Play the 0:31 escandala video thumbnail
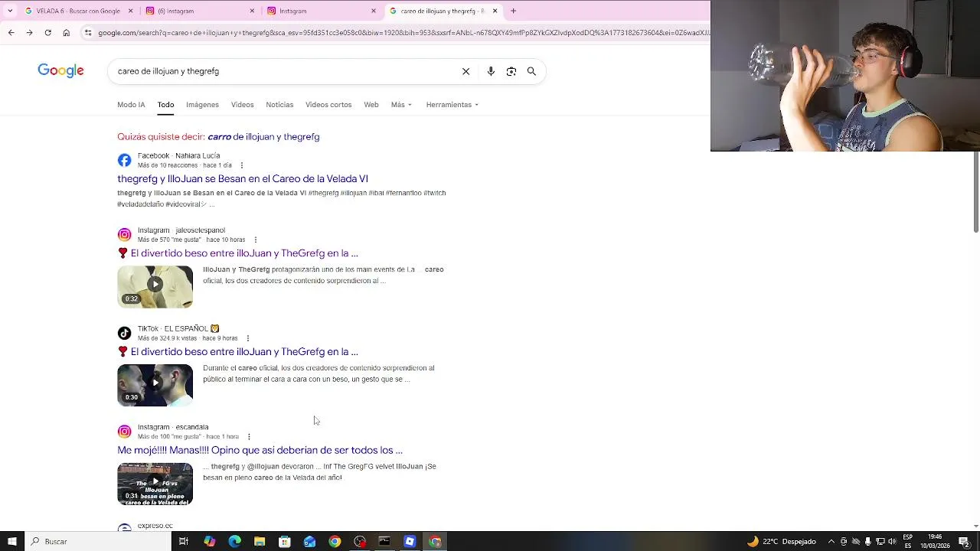This screenshot has width=980, height=551. [x=155, y=484]
